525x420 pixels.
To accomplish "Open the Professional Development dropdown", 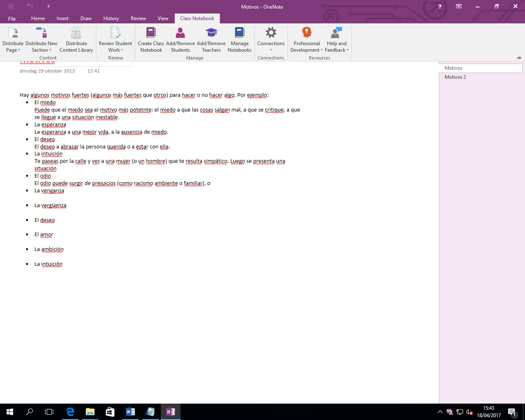I will click(306, 50).
